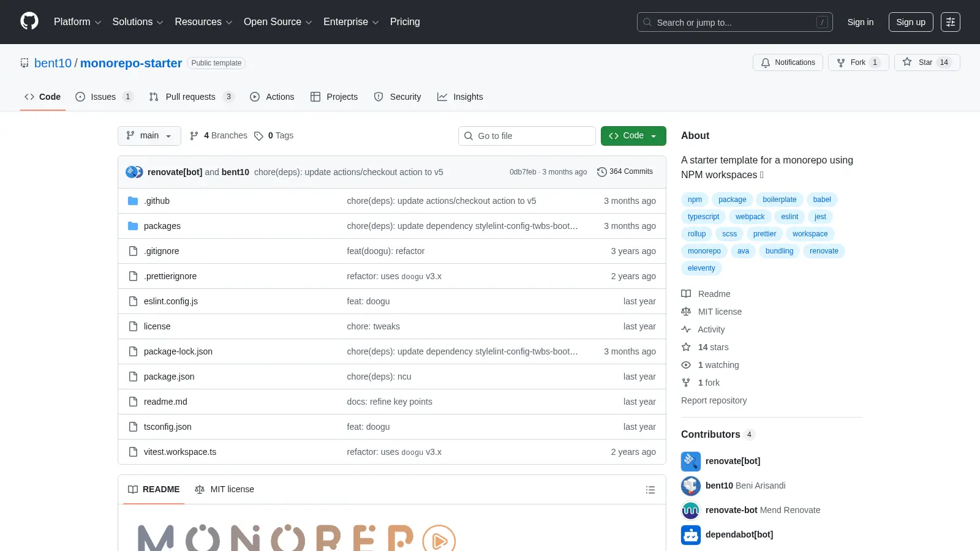
Task: Click the Sign up button
Action: click(911, 22)
